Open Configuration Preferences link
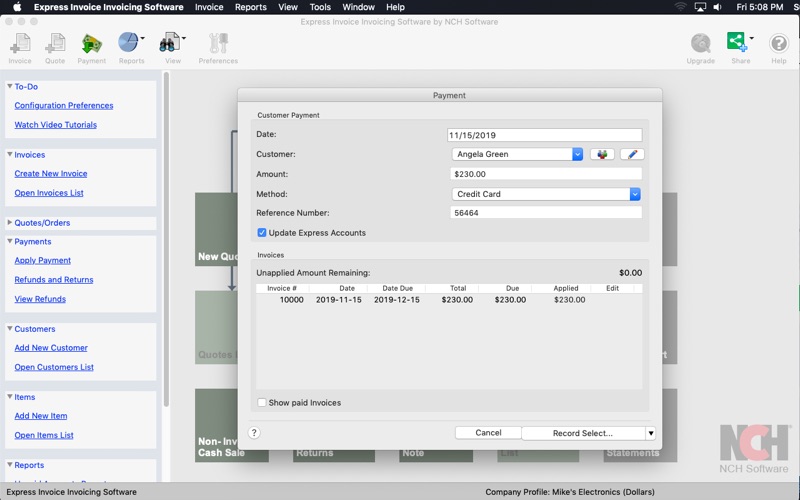Screen dimensions: 800x500 coord(64,105)
